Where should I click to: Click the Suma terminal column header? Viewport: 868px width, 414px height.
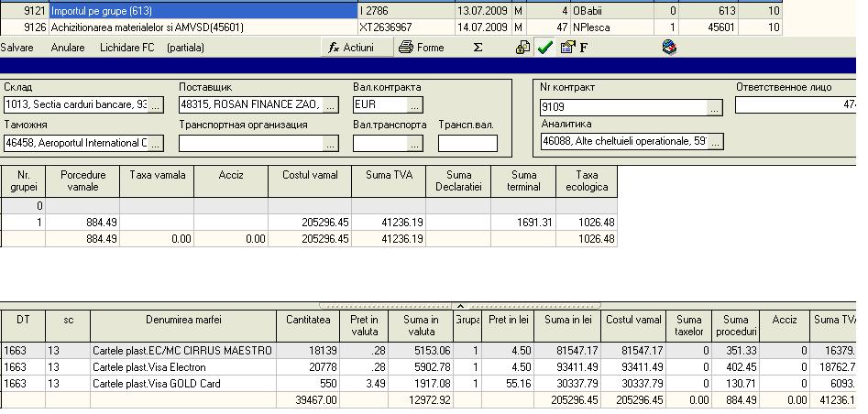click(x=523, y=181)
